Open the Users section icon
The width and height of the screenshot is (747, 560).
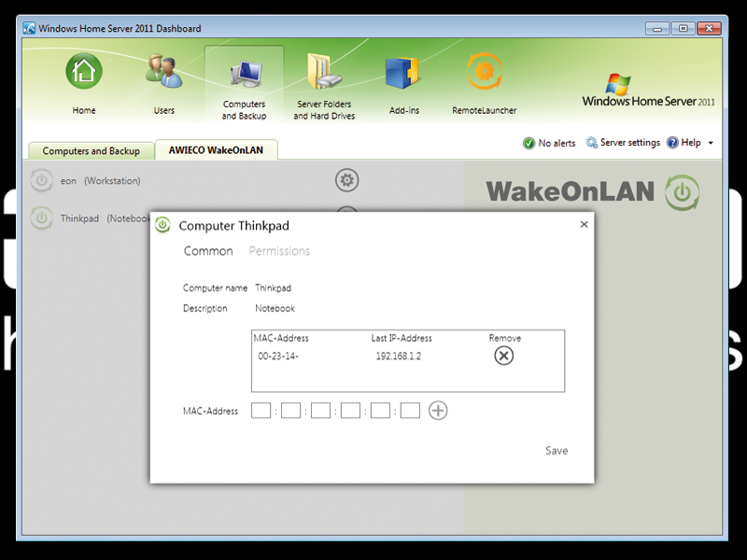pyautogui.click(x=163, y=72)
